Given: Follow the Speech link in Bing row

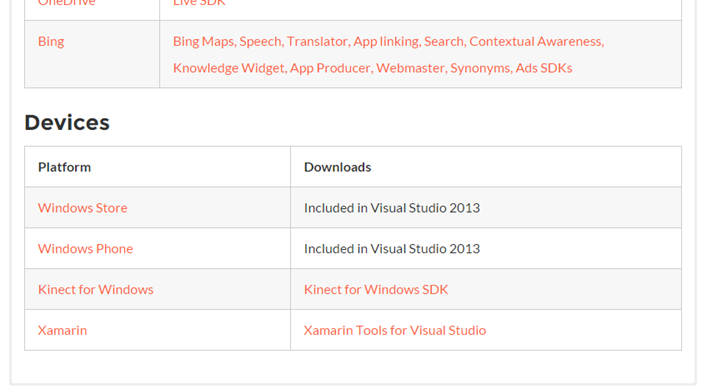Looking at the screenshot, I should pyautogui.click(x=260, y=42).
